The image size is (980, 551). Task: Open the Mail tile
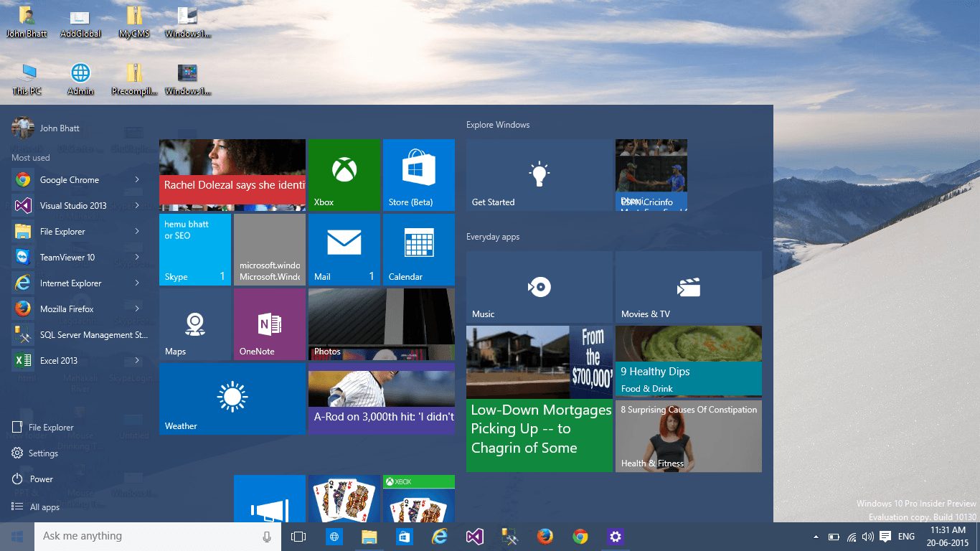344,250
